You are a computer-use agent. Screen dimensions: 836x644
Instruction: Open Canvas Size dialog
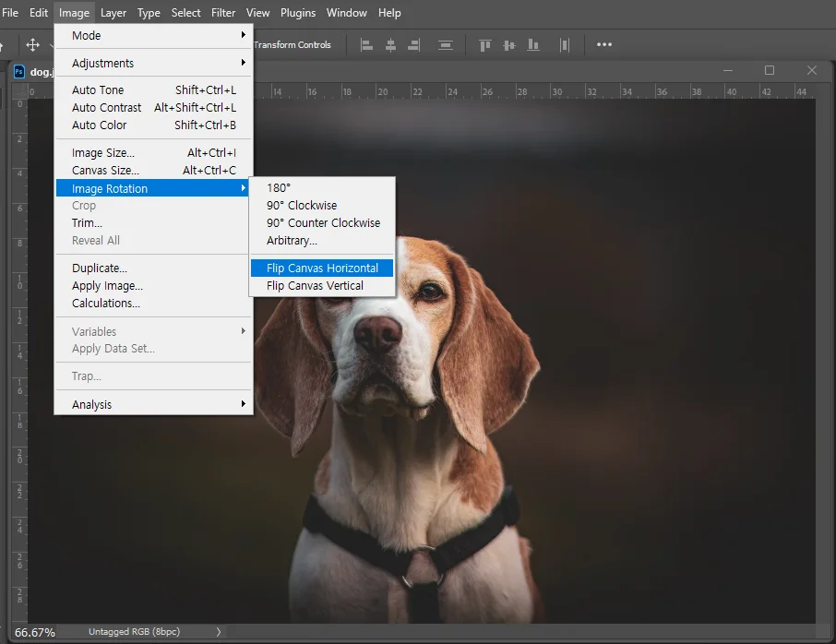click(153, 170)
